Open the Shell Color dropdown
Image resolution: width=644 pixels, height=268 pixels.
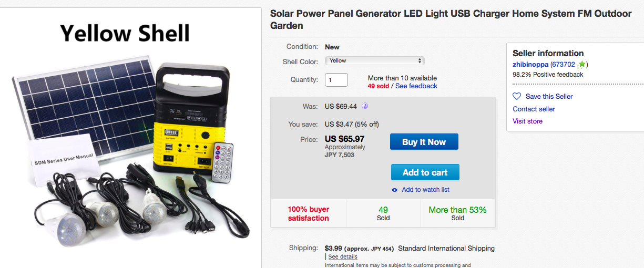tap(374, 61)
